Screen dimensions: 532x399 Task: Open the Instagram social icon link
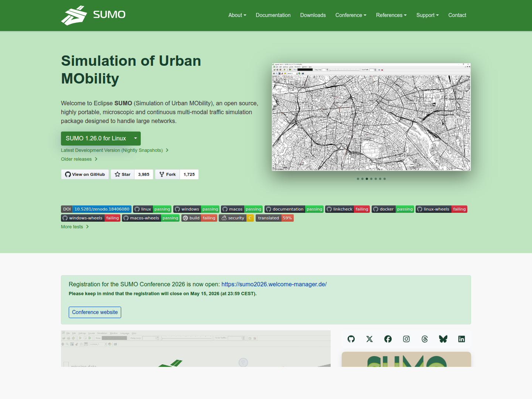(406, 339)
